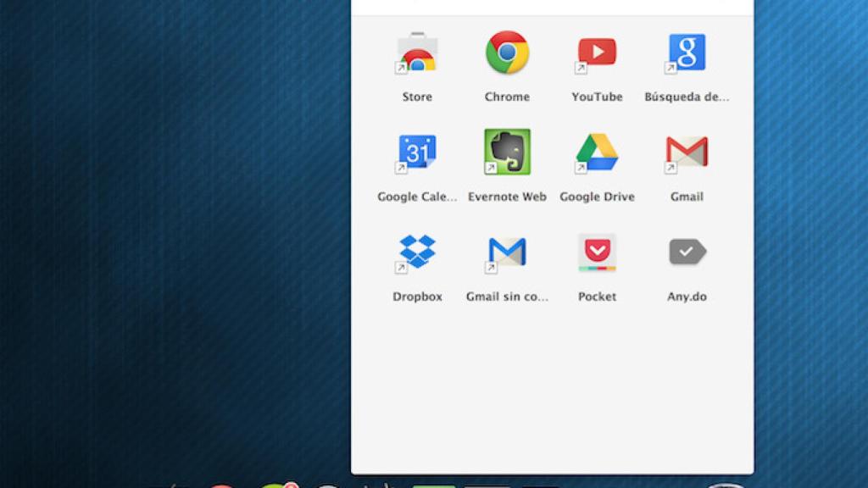This screenshot has width=868, height=488.
Task: Click the "Any.do" label text
Action: pyautogui.click(x=687, y=297)
